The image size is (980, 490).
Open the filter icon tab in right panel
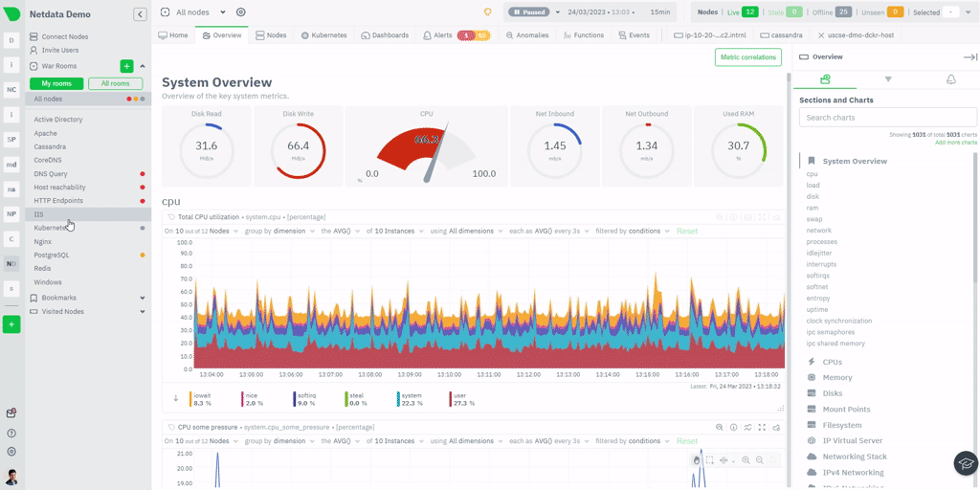(x=887, y=79)
